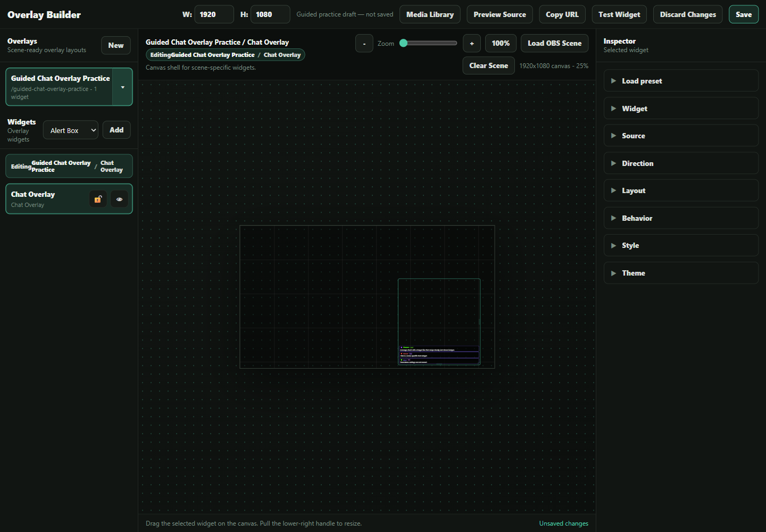766x532 pixels.
Task: Select the Guided Chat Overlay Practice overlay card
Action: click(x=59, y=87)
